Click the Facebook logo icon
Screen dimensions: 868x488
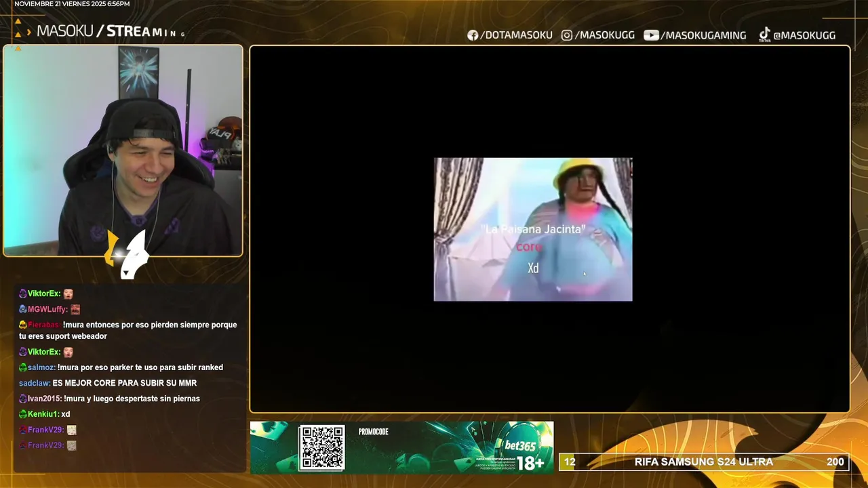coord(473,35)
